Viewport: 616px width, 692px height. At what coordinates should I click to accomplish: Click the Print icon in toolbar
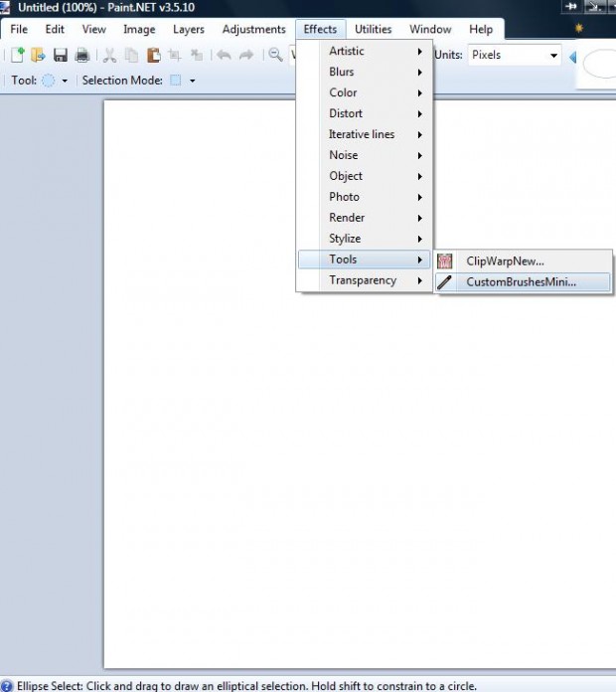pyautogui.click(x=82, y=55)
